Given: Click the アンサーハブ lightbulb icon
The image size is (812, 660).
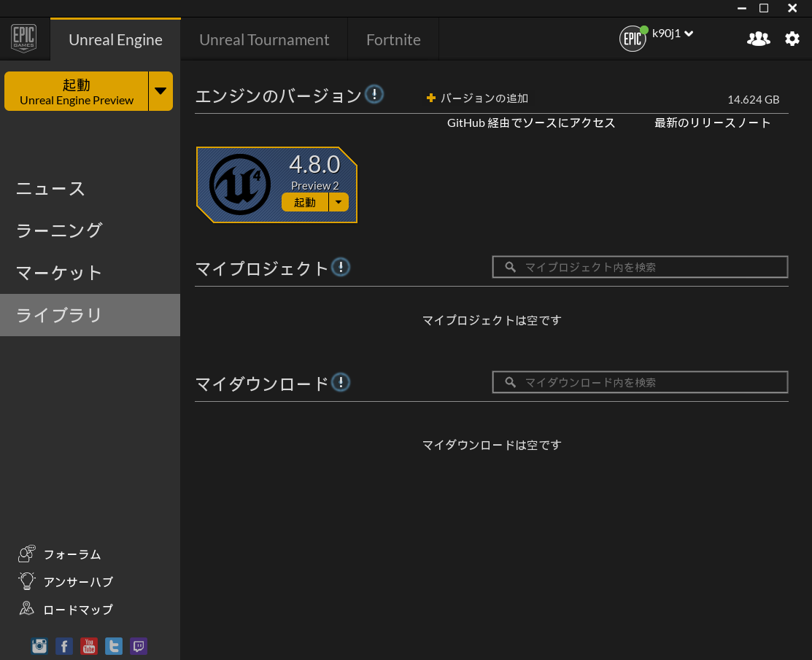Looking at the screenshot, I should [26, 581].
